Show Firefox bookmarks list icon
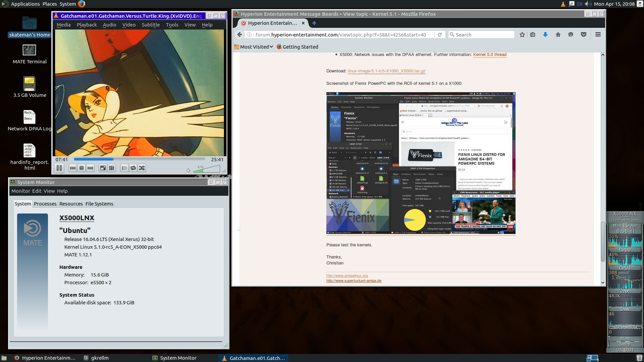The height and width of the screenshot is (362, 644). tap(533, 35)
